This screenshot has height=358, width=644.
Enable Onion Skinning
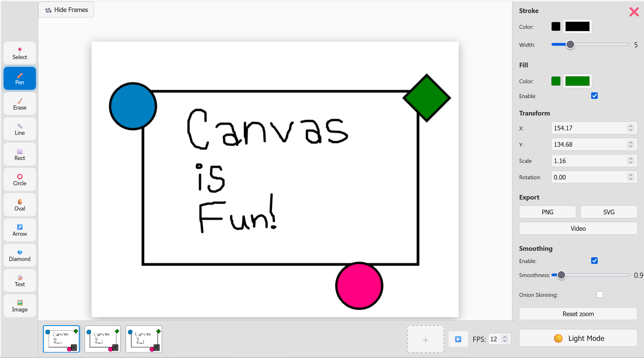(x=600, y=295)
